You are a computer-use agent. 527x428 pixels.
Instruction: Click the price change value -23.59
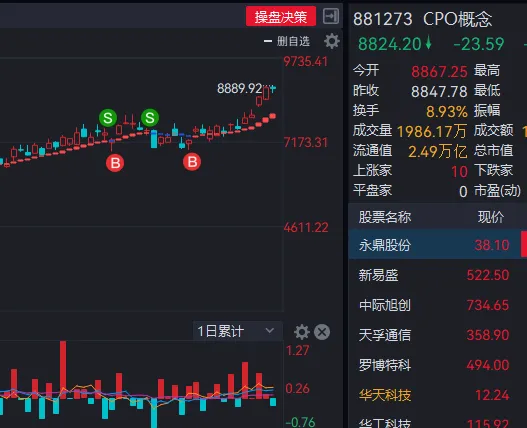point(479,44)
